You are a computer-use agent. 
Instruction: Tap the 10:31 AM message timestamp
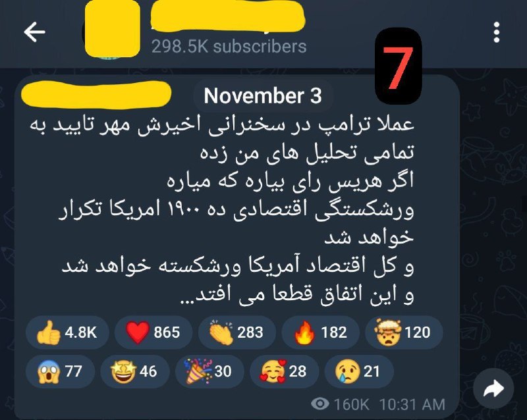click(x=412, y=404)
